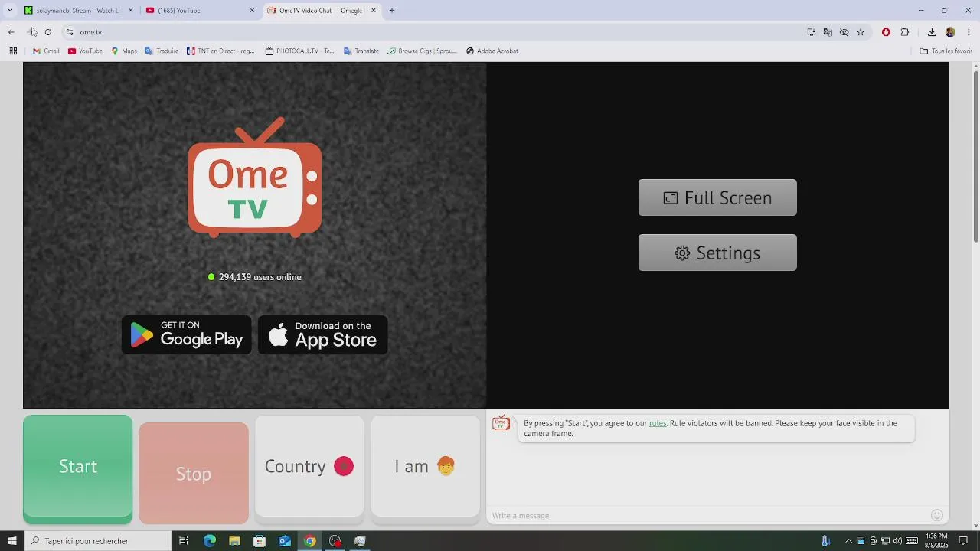Open the apps grid in bookmarks bar

click(13, 51)
